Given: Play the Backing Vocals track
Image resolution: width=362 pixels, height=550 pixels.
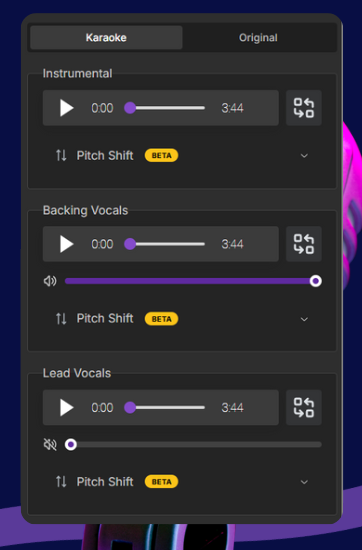Looking at the screenshot, I should (67, 244).
